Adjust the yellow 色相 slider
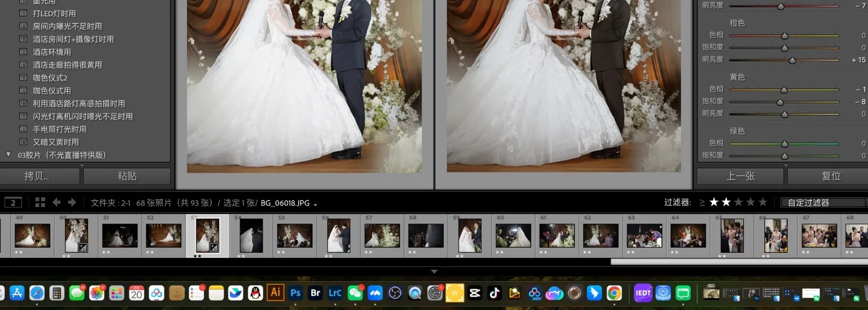 click(784, 89)
